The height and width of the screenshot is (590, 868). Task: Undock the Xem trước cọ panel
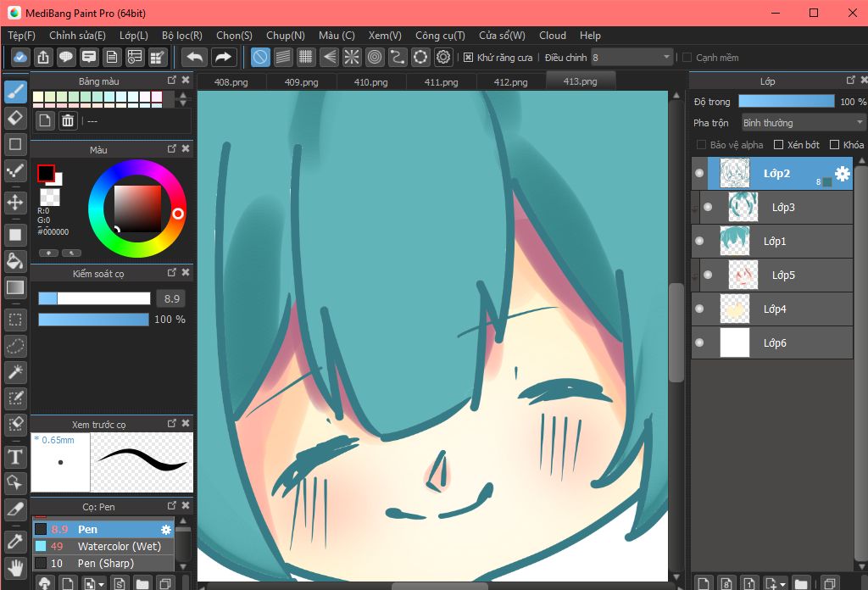[171, 424]
